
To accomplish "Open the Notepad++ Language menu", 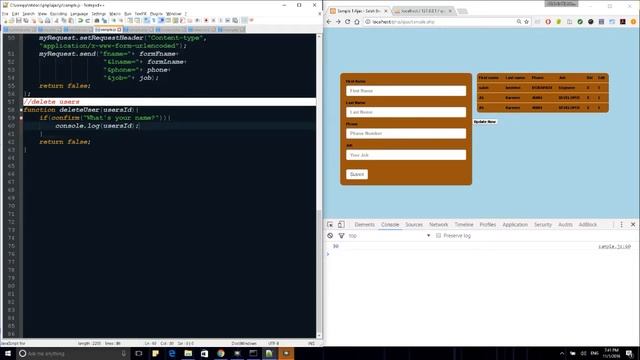I will (x=79, y=13).
